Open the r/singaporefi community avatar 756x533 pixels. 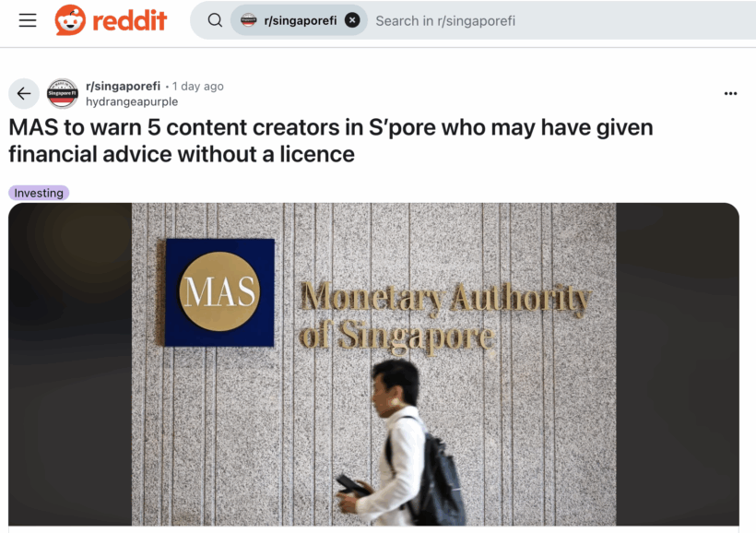62,93
